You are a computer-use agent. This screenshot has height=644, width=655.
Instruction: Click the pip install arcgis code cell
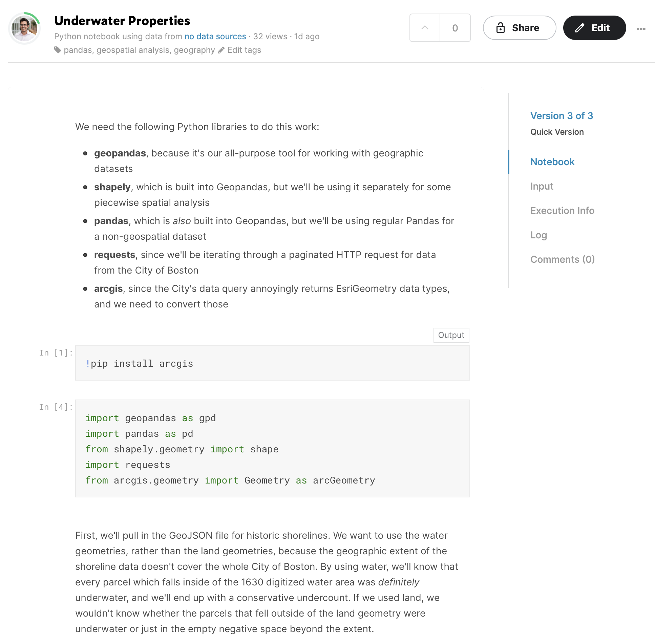pyautogui.click(x=272, y=363)
